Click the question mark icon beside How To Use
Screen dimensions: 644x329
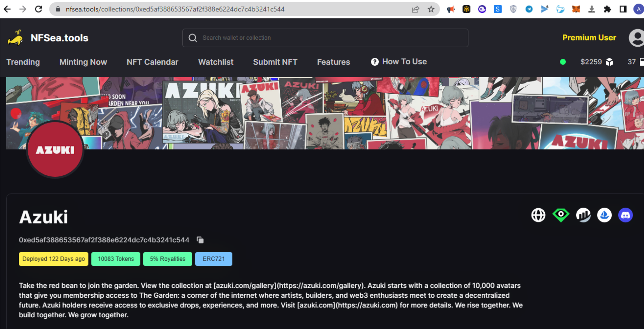tap(375, 62)
